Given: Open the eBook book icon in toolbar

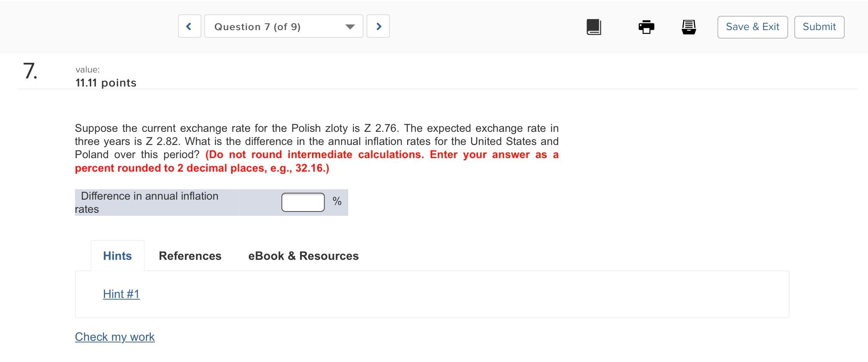Looking at the screenshot, I should point(593,26).
